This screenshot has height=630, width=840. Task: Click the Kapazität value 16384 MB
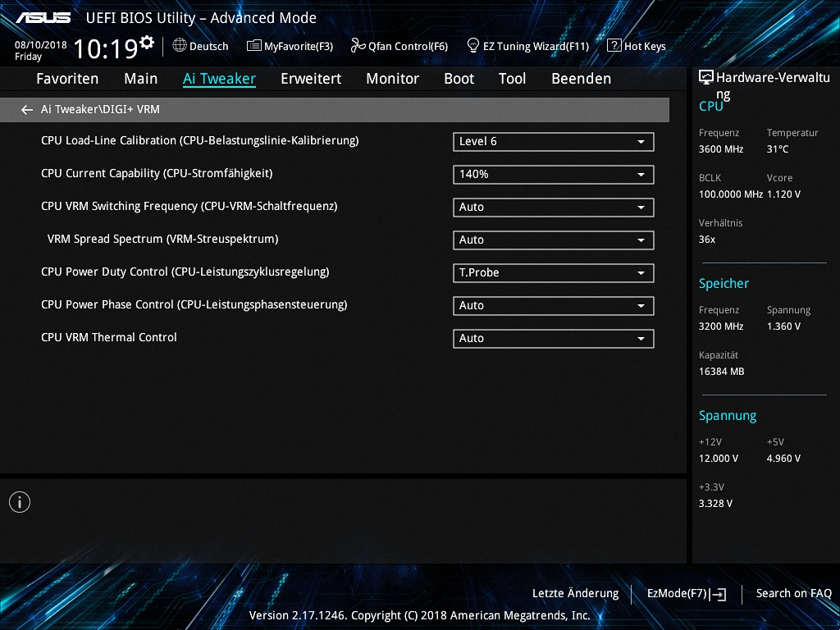point(722,372)
